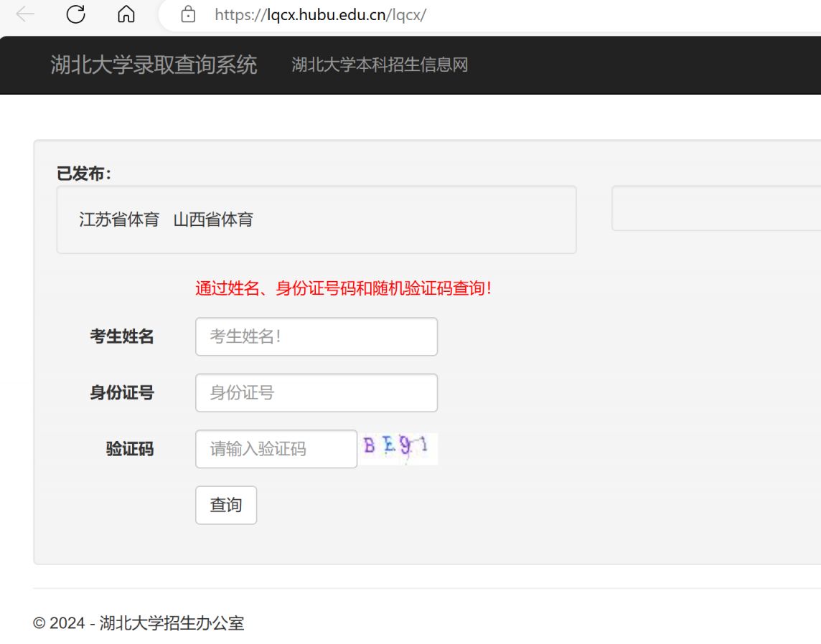821x644 pixels.
Task: Click the 验证码 field label
Action: coord(130,449)
